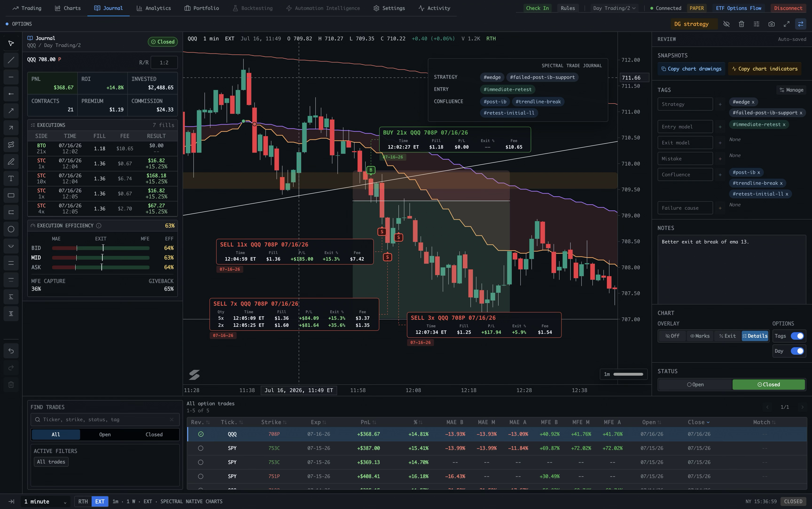Open the Day Trading/2 account dropdown
This screenshot has height=509, width=812.
pos(614,8)
